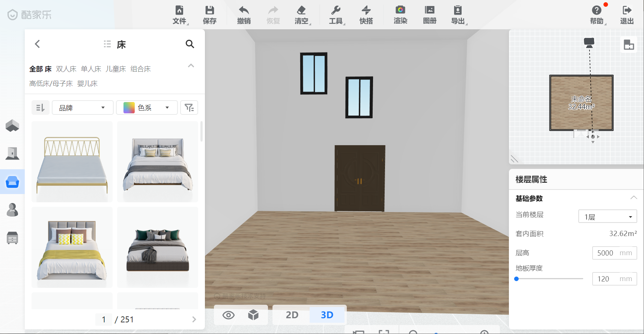Click the 楼层属性 panel title
Viewport: 644px width, 334px height.
point(531,179)
